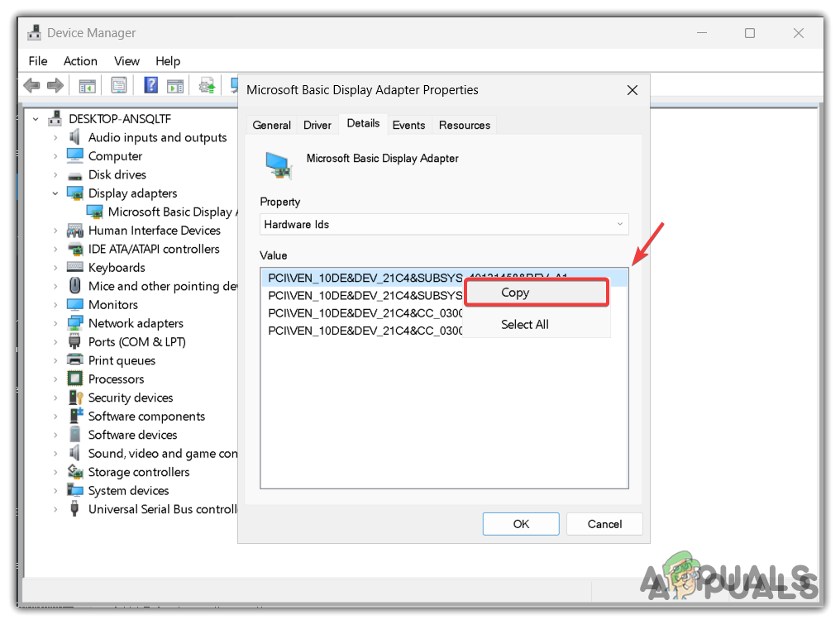Open the View menu
This screenshot has height=624, width=840.
(127, 61)
